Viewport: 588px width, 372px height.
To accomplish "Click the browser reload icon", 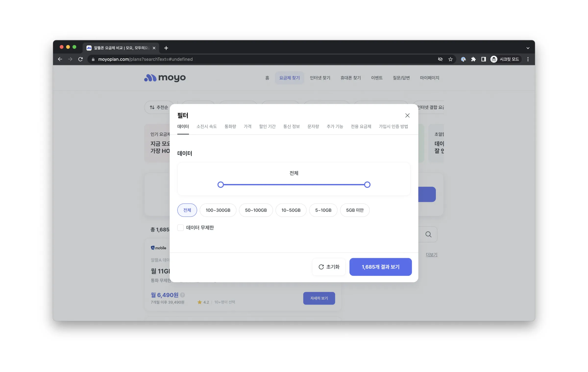I will (x=80, y=59).
